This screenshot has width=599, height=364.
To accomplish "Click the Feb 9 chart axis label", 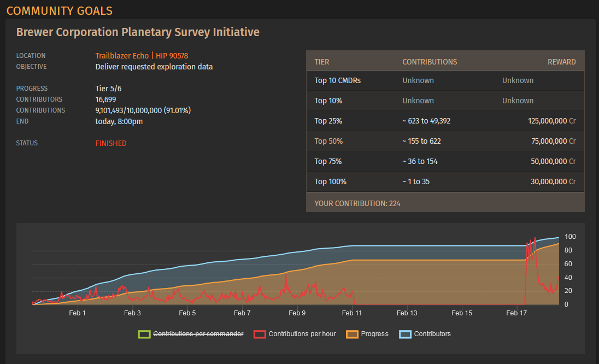I will point(297,313).
